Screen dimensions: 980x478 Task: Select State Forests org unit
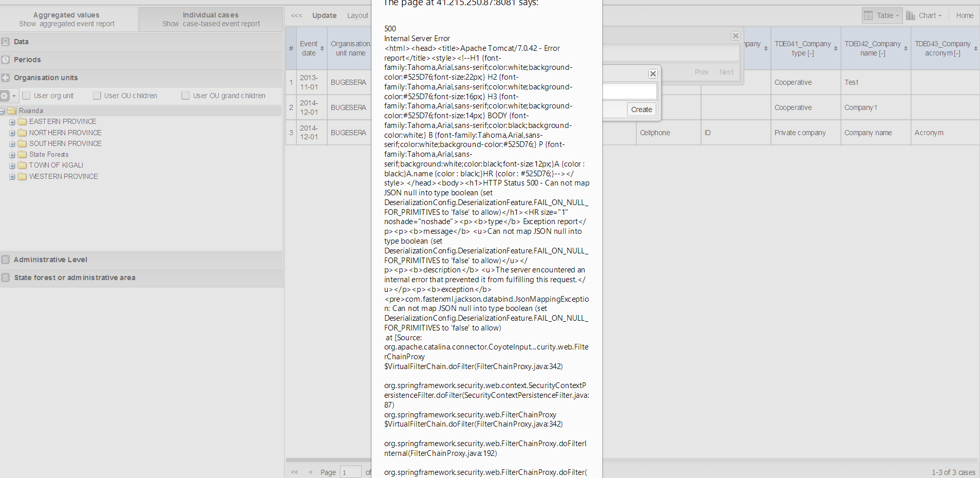click(x=49, y=154)
